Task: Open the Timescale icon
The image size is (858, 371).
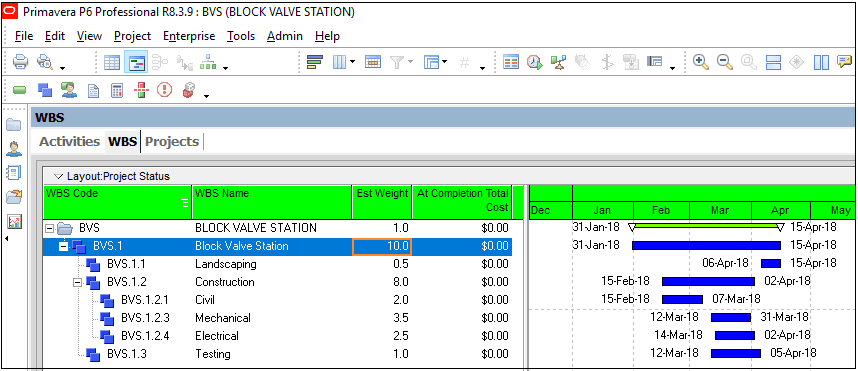Action: [373, 62]
